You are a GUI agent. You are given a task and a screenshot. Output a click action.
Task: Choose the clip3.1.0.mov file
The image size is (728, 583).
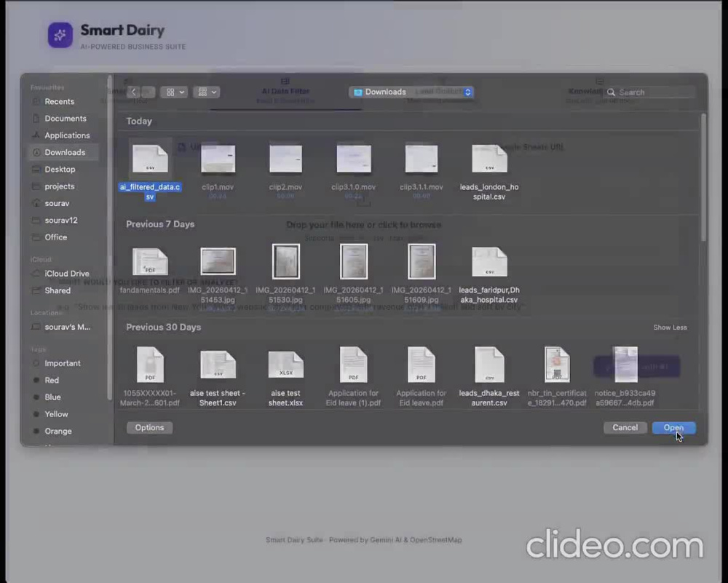pos(354,158)
